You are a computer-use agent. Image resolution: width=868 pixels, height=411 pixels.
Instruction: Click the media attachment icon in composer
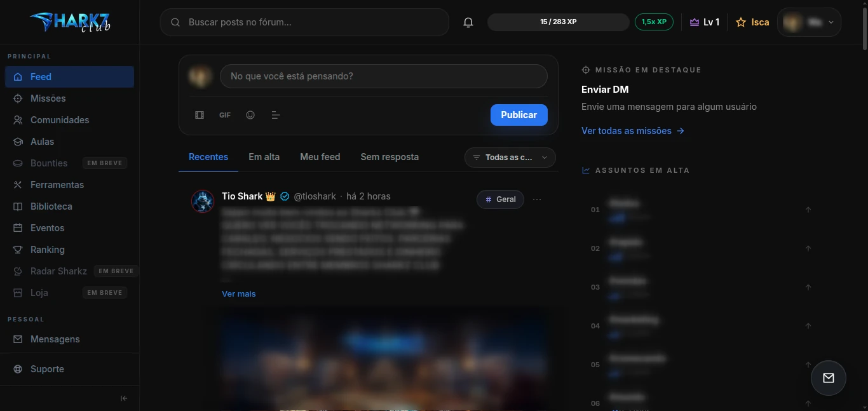(200, 115)
